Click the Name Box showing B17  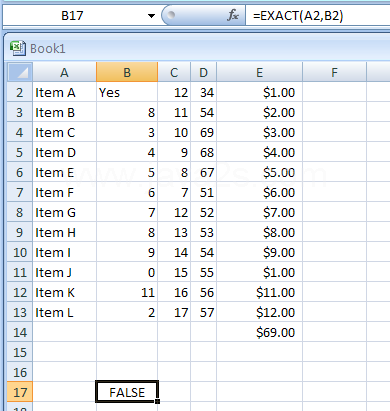click(74, 16)
